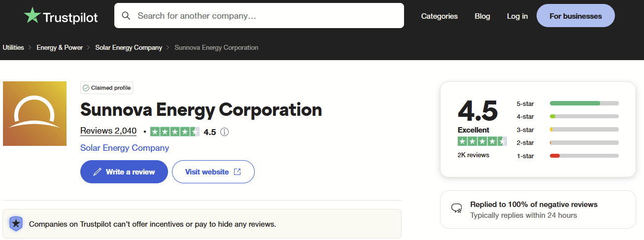Click the speech bubble reply icon
Screen dimensions: 644x240
point(457,208)
